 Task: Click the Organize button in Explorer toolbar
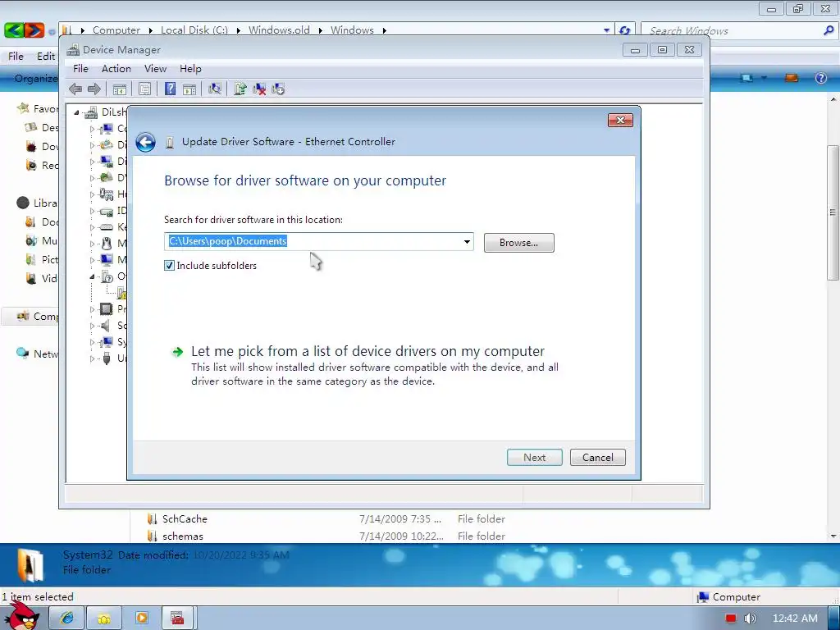point(35,78)
